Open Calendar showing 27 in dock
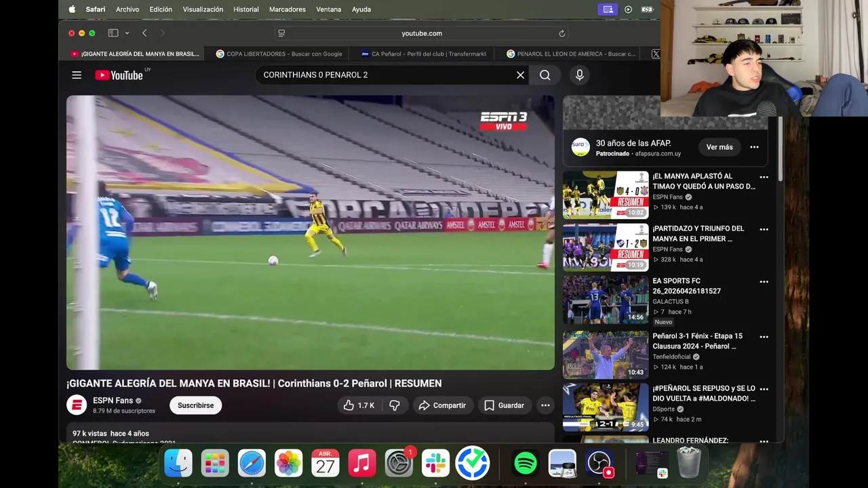 click(x=325, y=463)
